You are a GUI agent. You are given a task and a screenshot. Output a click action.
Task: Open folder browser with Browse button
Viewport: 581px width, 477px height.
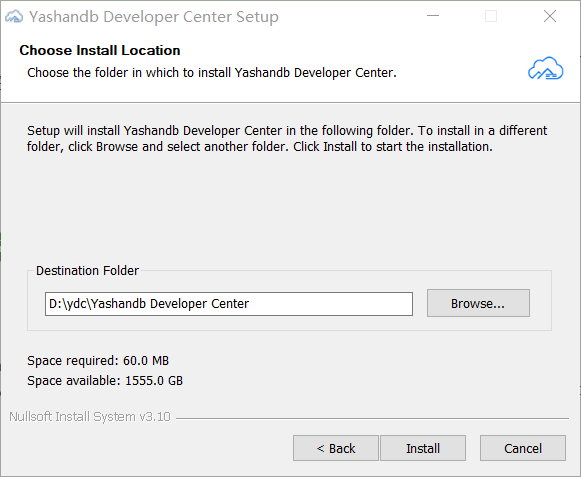click(x=478, y=303)
